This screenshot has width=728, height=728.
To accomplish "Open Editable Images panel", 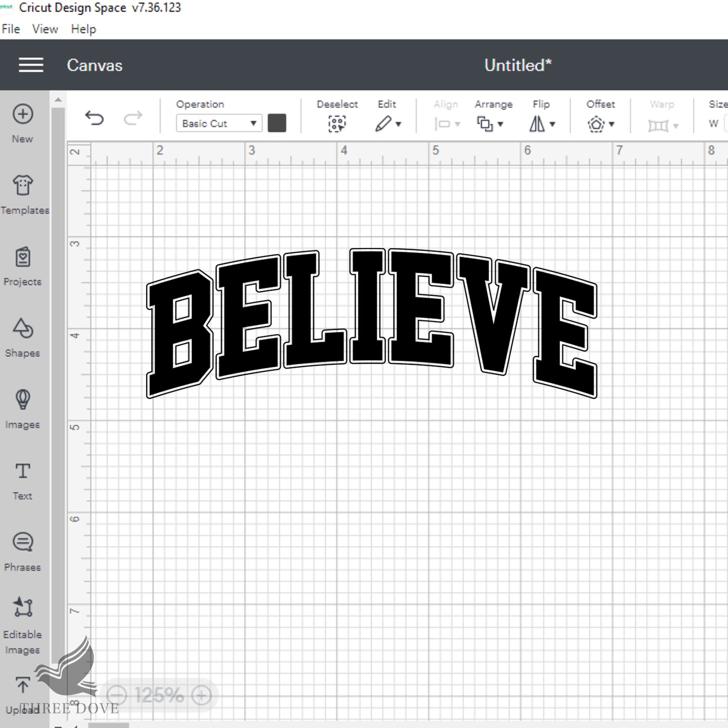I will 23,608.
